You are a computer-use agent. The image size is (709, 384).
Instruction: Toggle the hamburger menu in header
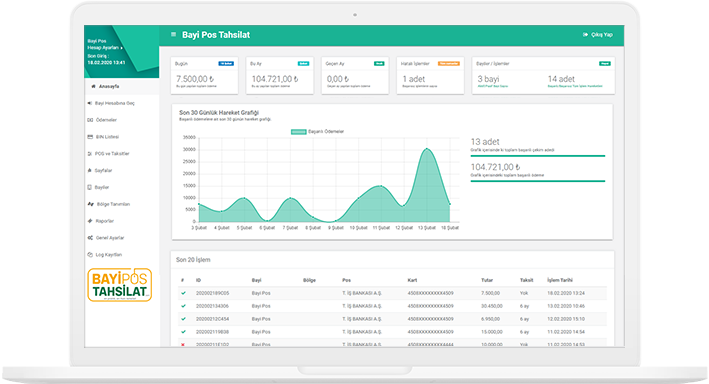click(x=173, y=34)
